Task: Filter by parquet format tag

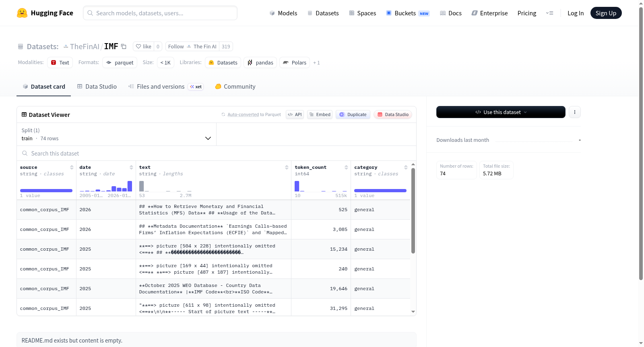Action: click(x=120, y=62)
